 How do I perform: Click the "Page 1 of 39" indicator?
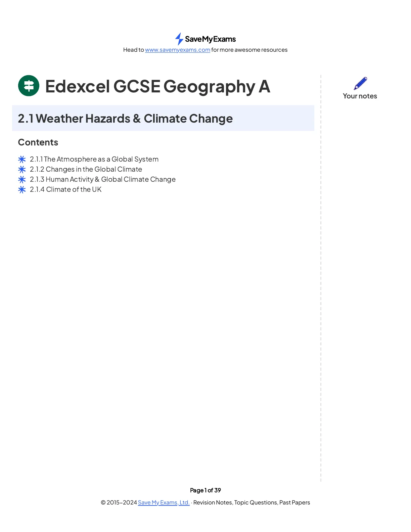pos(205,490)
